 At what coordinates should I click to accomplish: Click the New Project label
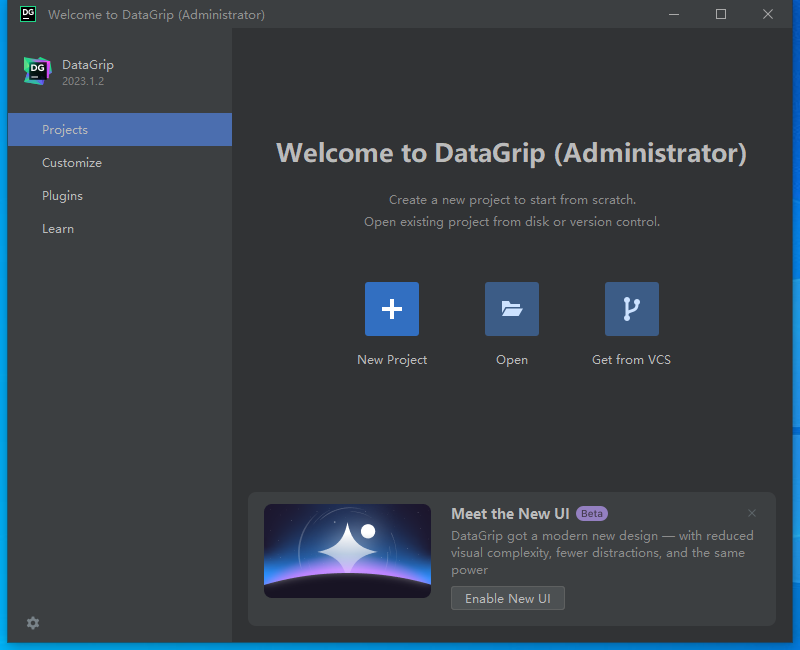coord(391,359)
